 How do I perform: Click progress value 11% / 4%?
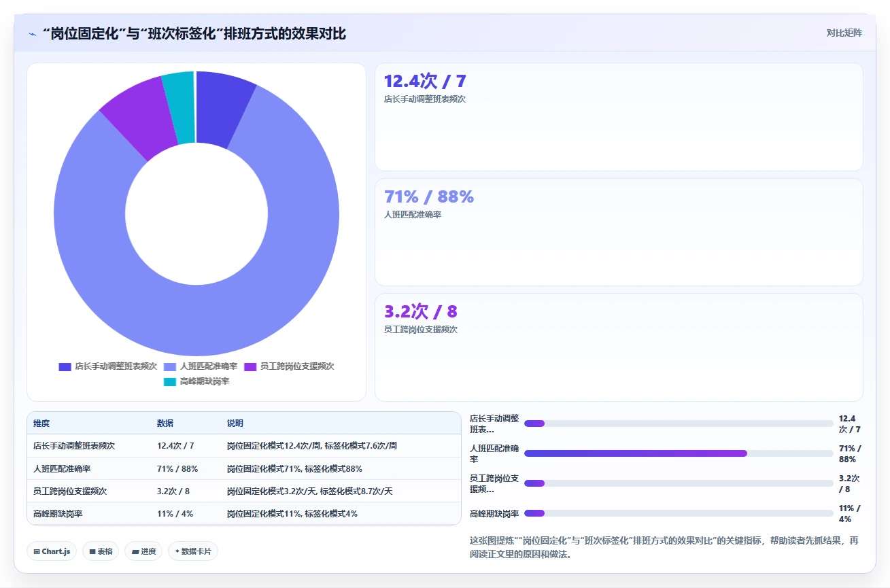coord(850,513)
